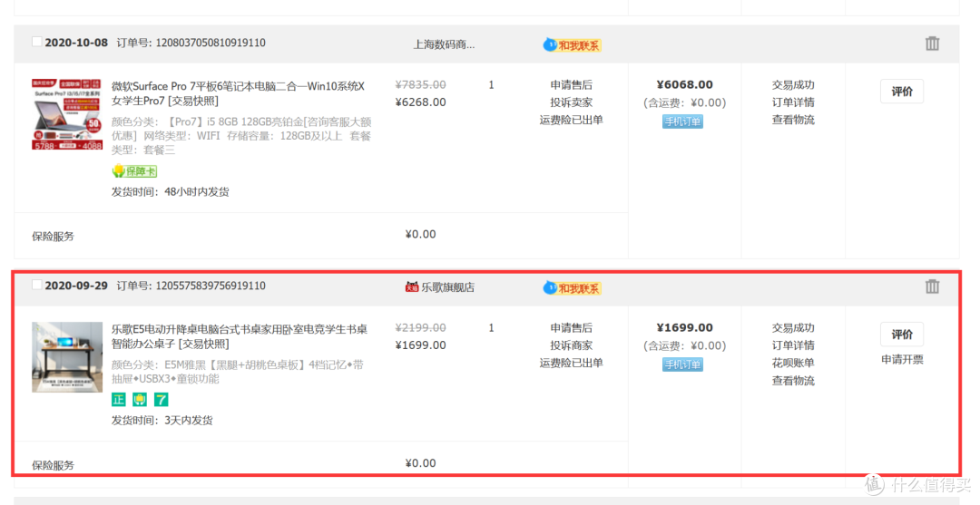Viewport: 980px width, 505px height.
Task: Click the date 2020-09-29
Action: (76, 286)
